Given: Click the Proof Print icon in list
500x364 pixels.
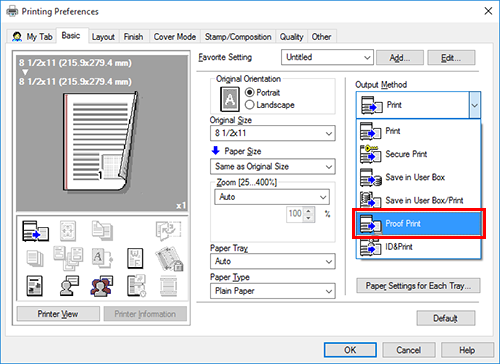Looking at the screenshot, I should pos(370,224).
